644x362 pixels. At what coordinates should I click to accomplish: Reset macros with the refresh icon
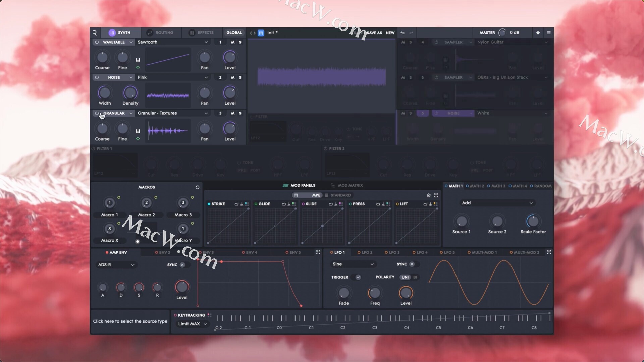[197, 187]
